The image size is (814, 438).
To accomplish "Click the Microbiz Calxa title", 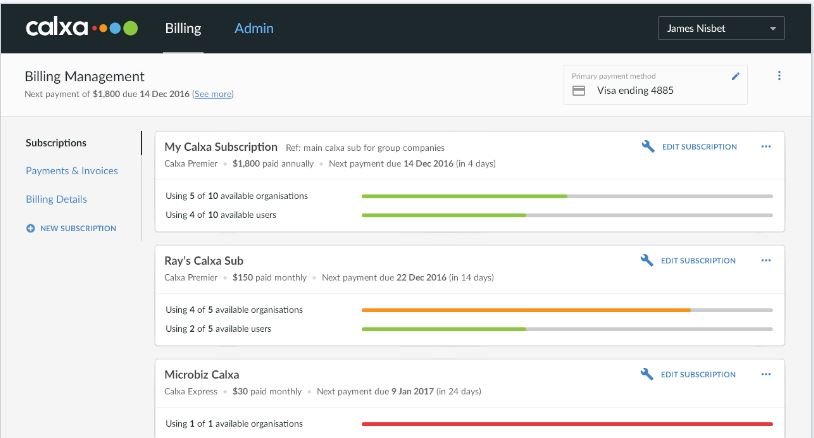I will [x=201, y=374].
